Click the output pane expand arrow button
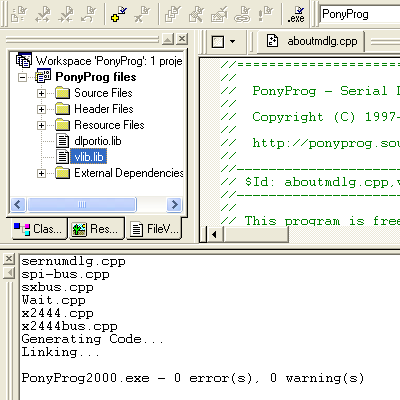The width and height of the screenshot is (400, 400). [x=9, y=273]
